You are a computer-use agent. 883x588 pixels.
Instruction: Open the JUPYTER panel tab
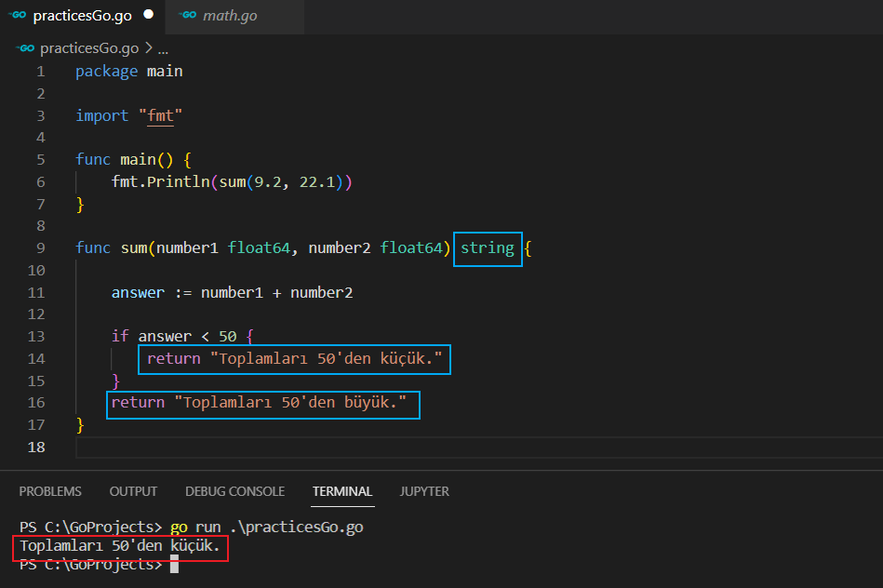pyautogui.click(x=424, y=491)
